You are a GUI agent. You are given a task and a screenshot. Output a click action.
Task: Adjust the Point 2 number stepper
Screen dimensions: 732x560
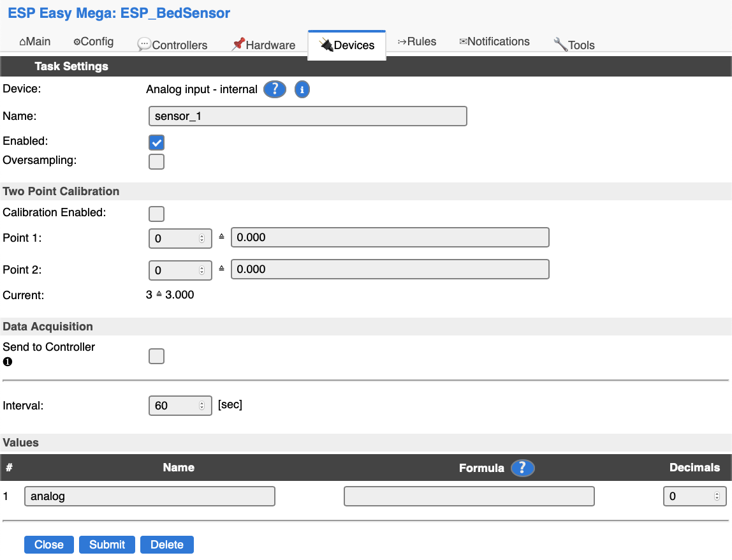click(x=201, y=270)
